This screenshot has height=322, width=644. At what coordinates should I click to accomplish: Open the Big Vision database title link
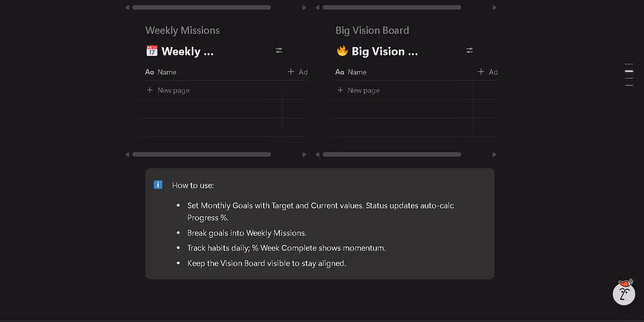pyautogui.click(x=385, y=51)
